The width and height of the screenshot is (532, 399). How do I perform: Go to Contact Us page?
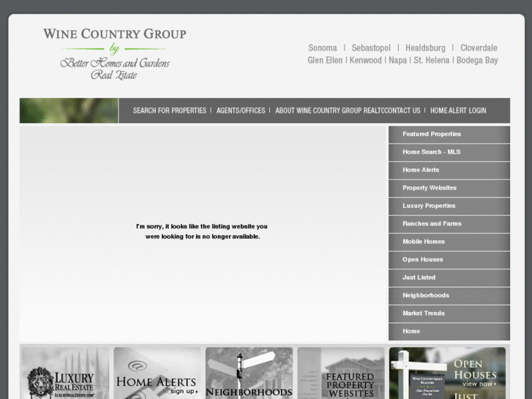(402, 111)
